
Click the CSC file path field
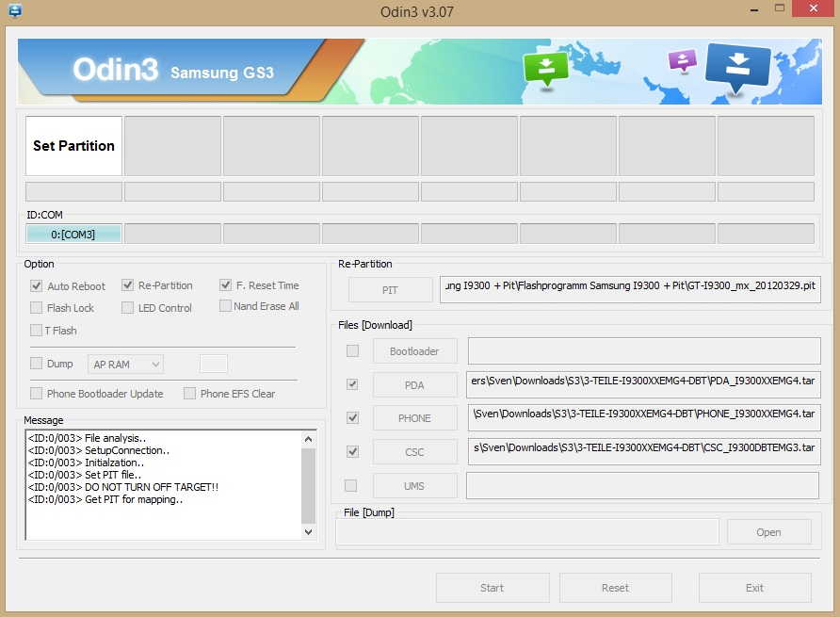pyautogui.click(x=644, y=452)
